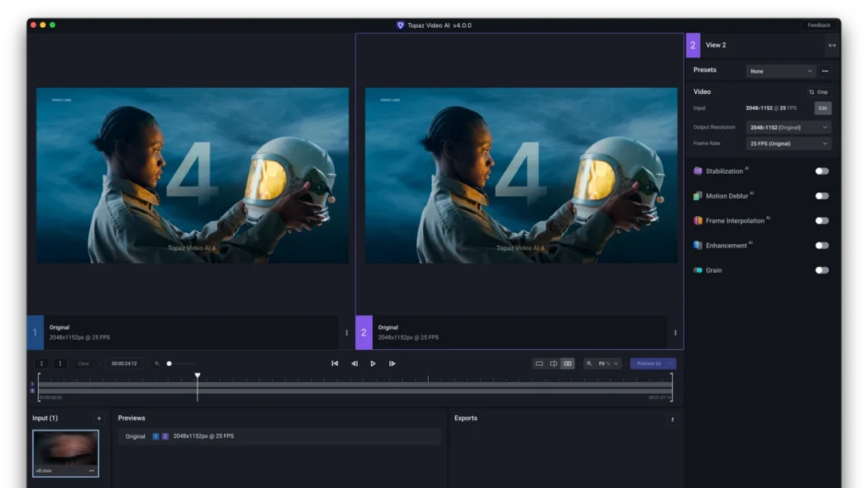Click the "2048x1152 @ 25 FPS" input value
Screen dimensions: 868x488
pos(771,108)
